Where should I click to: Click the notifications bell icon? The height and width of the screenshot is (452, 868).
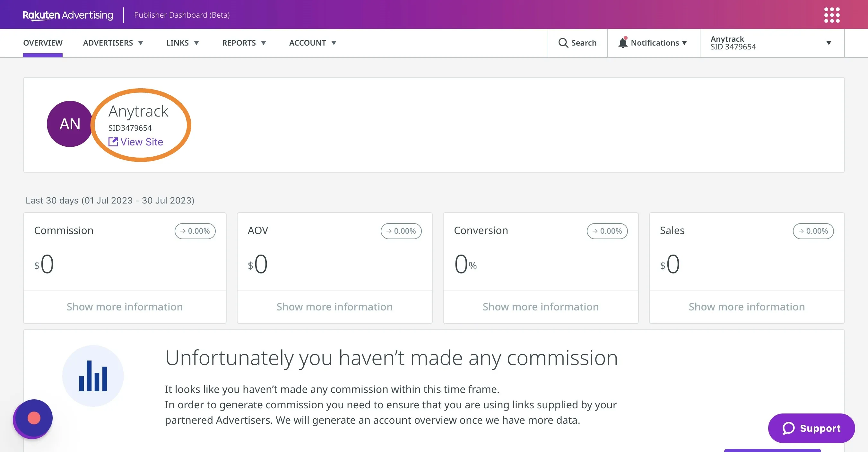point(623,42)
